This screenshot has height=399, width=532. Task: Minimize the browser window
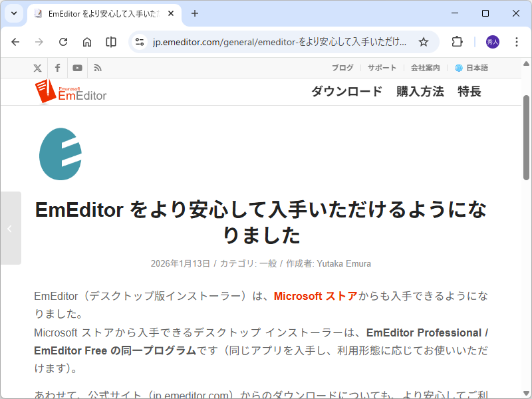[455, 13]
